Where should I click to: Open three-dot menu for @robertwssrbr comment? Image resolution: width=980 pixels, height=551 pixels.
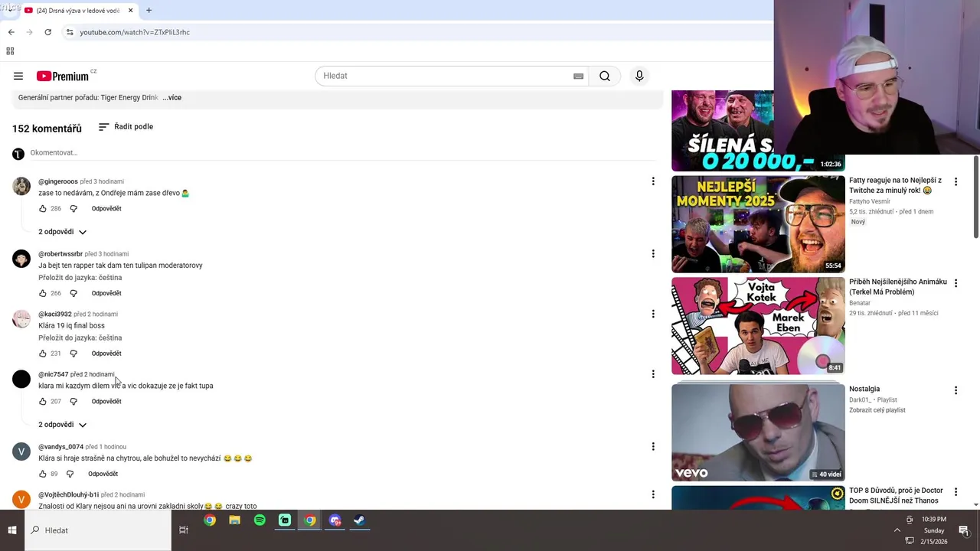click(653, 253)
